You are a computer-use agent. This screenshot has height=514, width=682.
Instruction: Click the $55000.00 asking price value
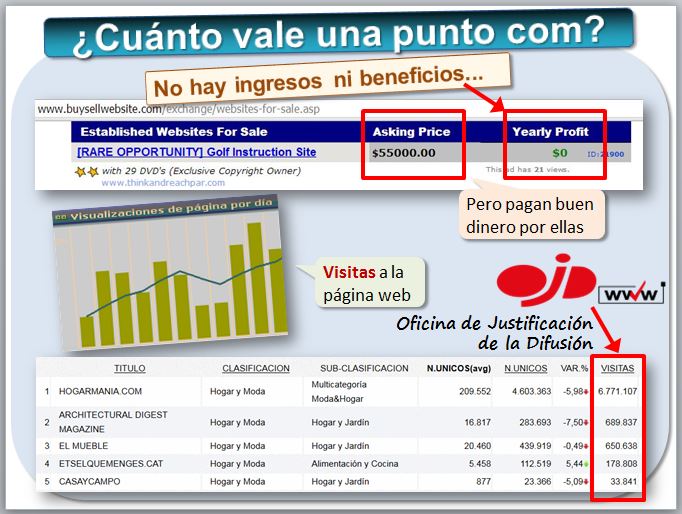coord(403,153)
